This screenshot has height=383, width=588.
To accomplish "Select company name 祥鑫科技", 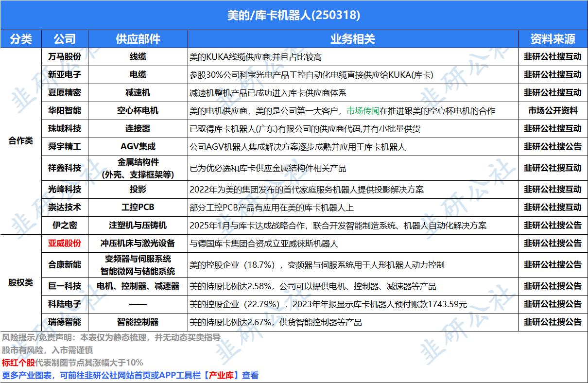I will point(65,168).
